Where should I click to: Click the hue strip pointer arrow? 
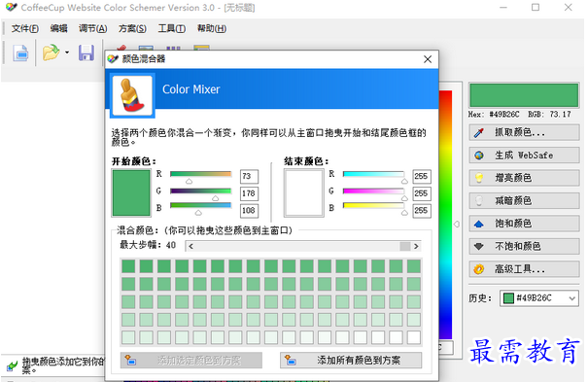pos(457,225)
